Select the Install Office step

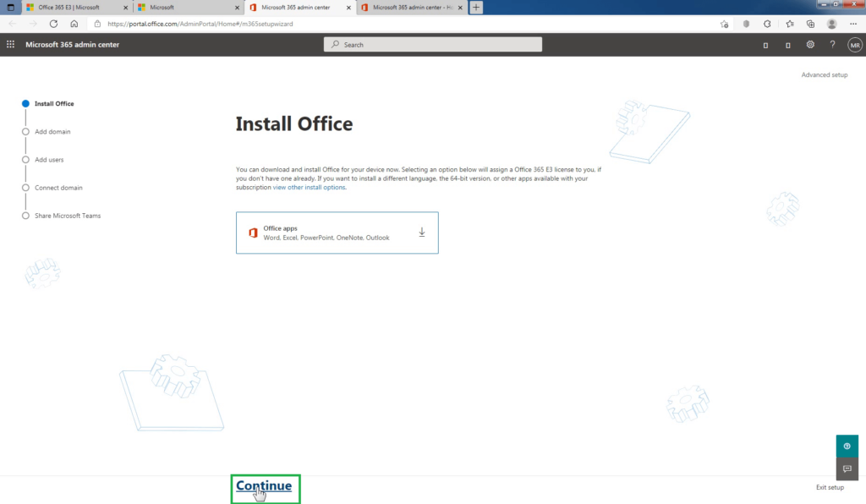click(x=48, y=104)
